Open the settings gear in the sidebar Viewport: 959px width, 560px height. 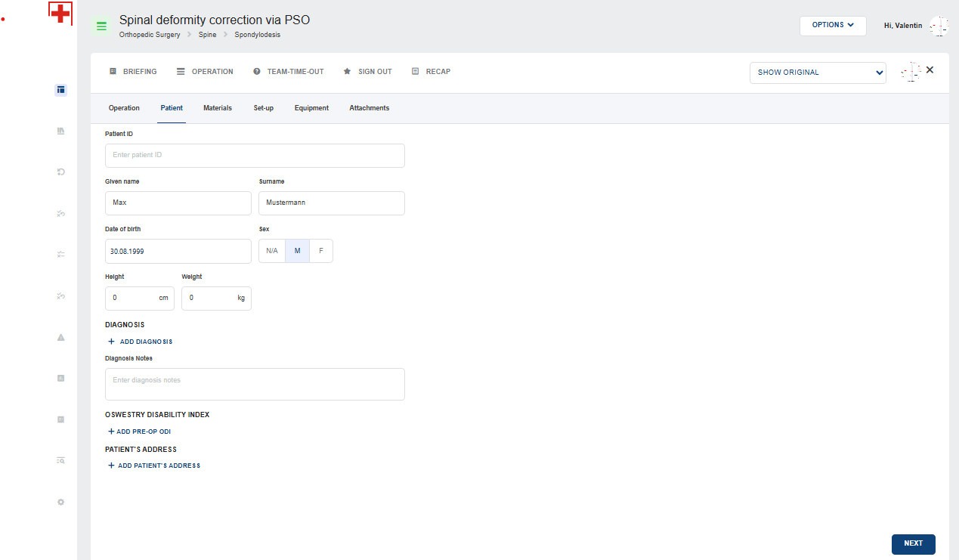pyautogui.click(x=60, y=502)
